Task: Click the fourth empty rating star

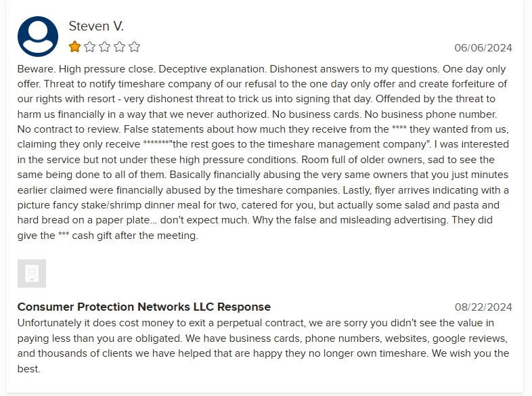Action: click(x=119, y=47)
